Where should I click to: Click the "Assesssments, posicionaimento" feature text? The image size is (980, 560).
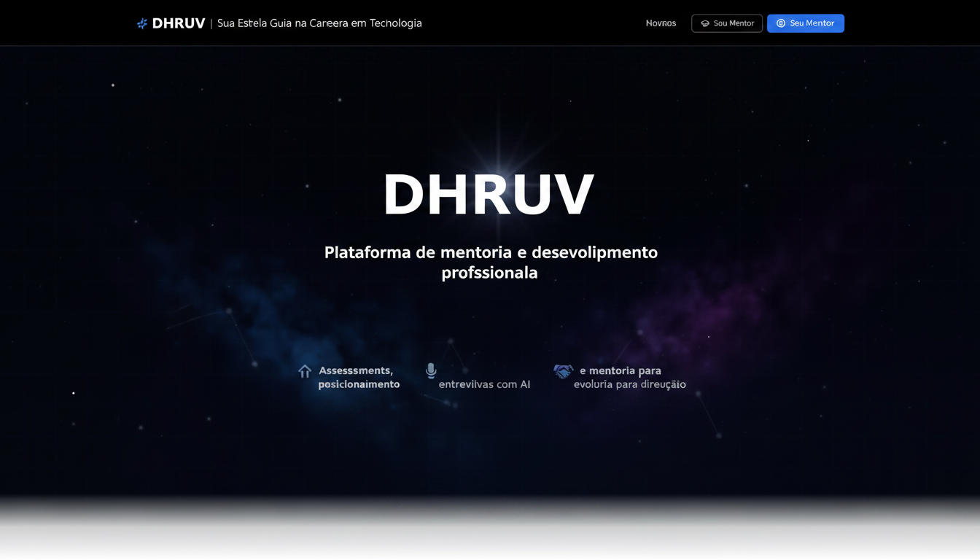[x=359, y=377]
